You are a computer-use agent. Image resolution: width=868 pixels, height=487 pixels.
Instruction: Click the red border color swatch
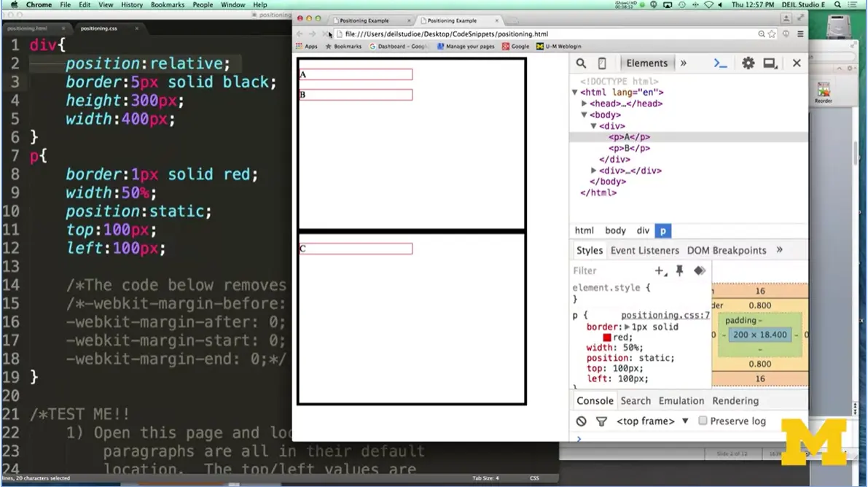pos(607,338)
